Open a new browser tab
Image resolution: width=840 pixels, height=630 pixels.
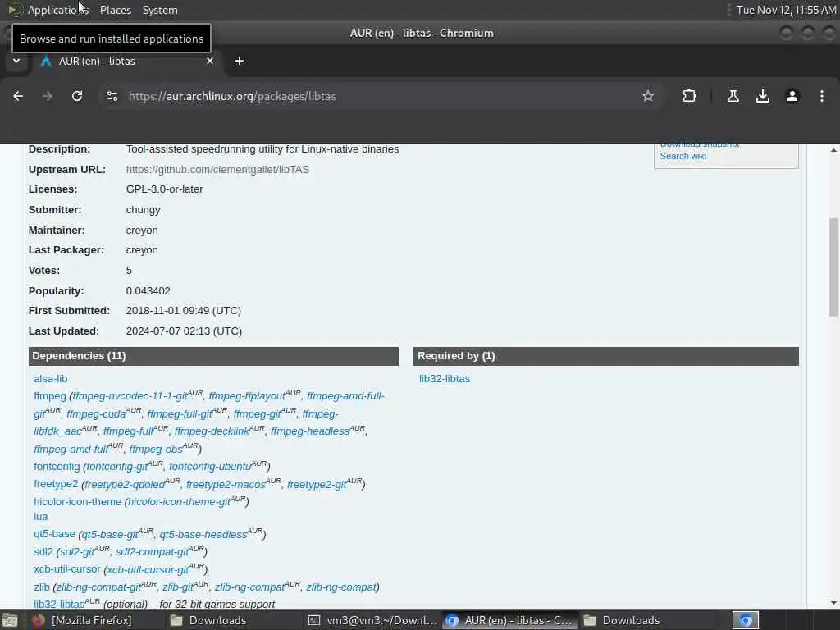(x=240, y=61)
